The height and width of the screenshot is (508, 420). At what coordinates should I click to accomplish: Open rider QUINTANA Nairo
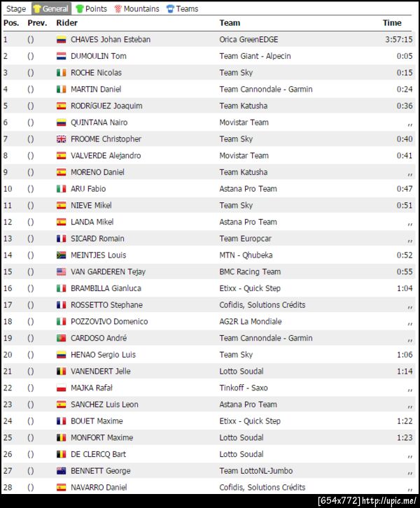click(99, 122)
